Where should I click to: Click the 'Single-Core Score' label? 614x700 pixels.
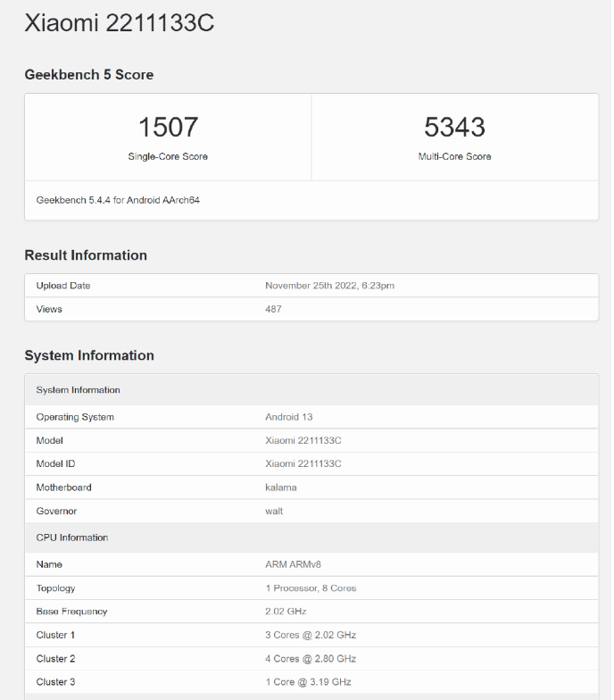tap(168, 156)
